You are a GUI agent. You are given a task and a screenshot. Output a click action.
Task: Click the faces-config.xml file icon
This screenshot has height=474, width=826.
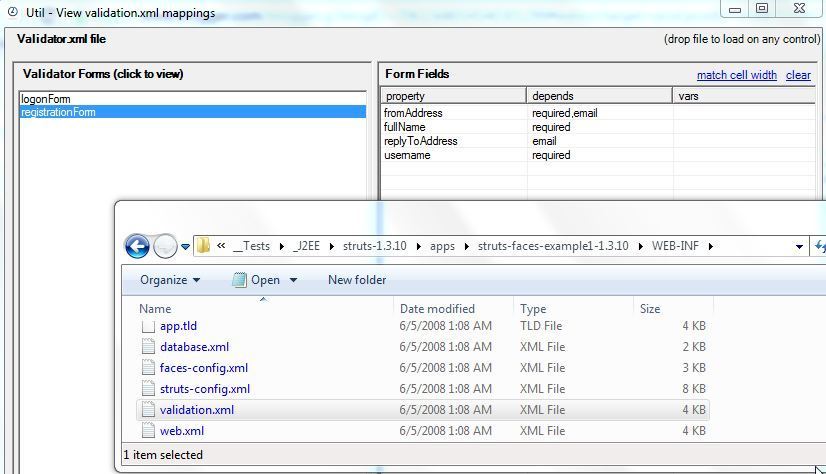pyautogui.click(x=148, y=368)
